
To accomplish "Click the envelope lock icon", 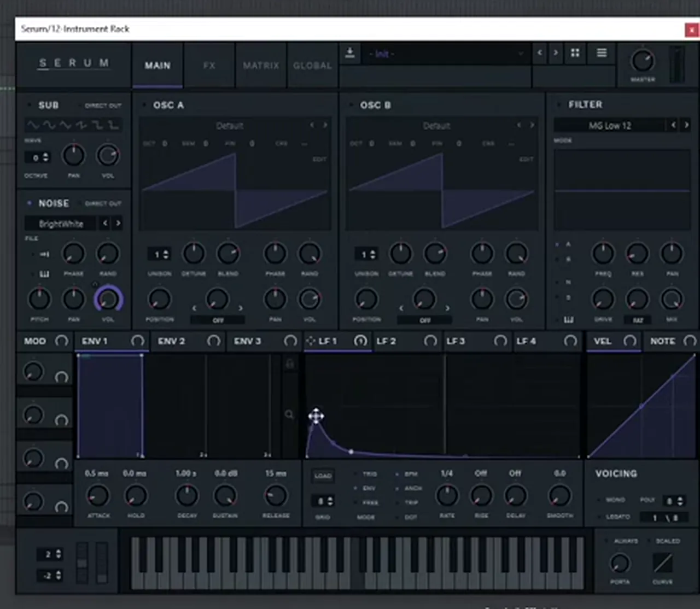I will [x=290, y=364].
